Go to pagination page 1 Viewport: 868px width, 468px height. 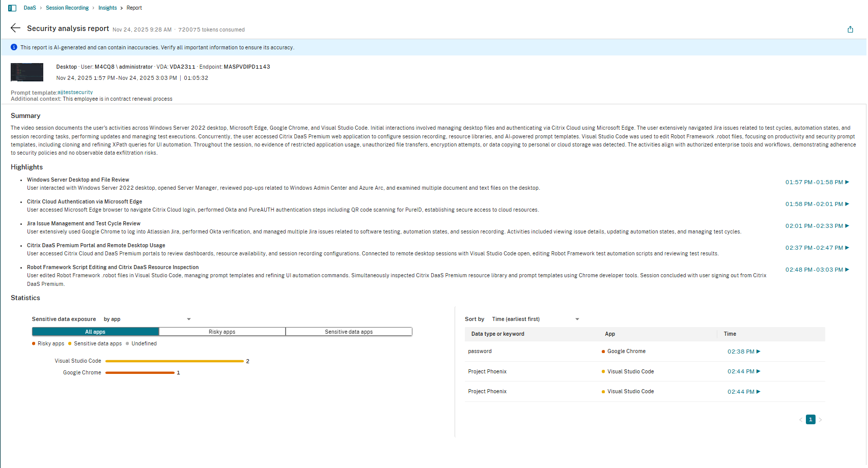(x=810, y=420)
